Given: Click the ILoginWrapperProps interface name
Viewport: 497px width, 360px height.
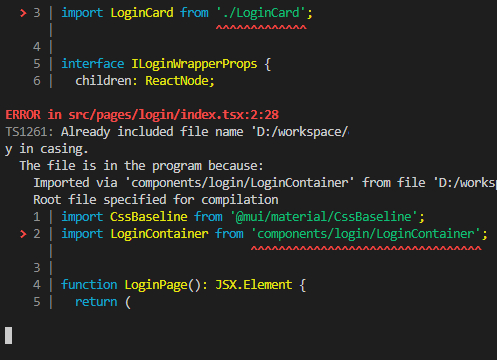Looking at the screenshot, I should click(194, 64).
